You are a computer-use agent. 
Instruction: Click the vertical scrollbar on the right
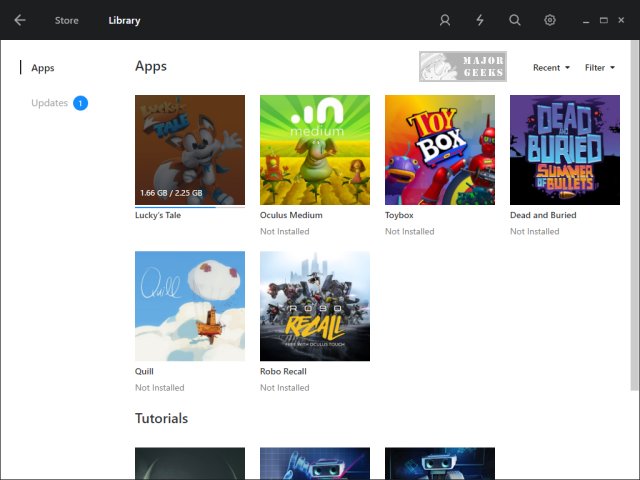(x=635, y=216)
